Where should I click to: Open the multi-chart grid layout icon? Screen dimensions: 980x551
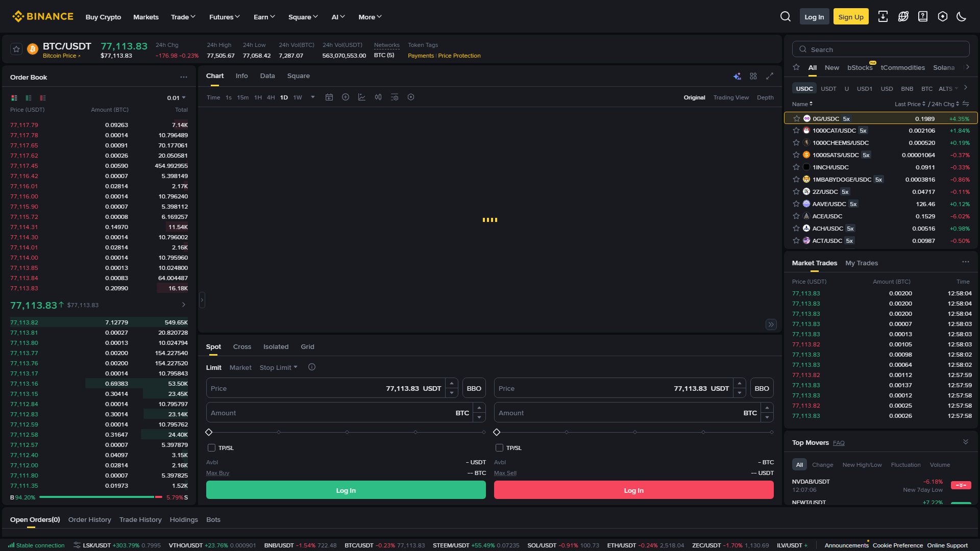[x=753, y=76]
